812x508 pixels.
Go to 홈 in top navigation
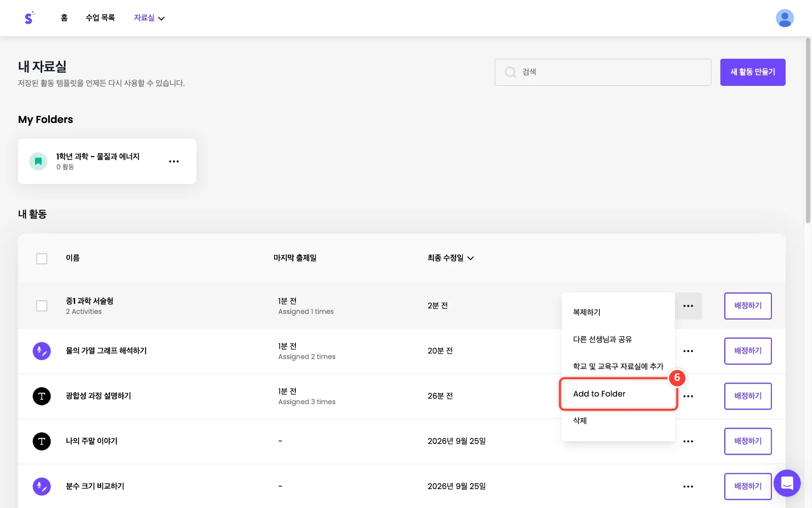64,18
